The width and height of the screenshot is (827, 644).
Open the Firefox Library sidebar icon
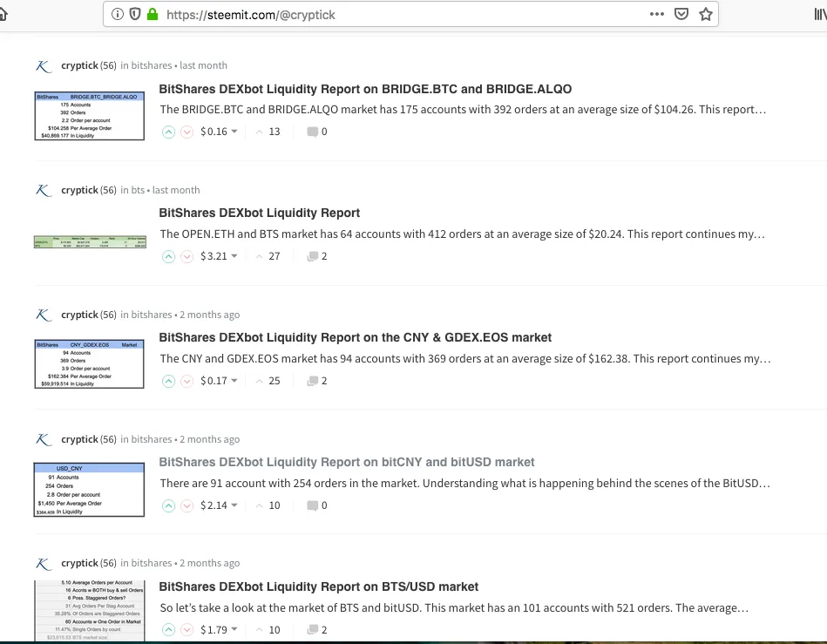coord(820,14)
